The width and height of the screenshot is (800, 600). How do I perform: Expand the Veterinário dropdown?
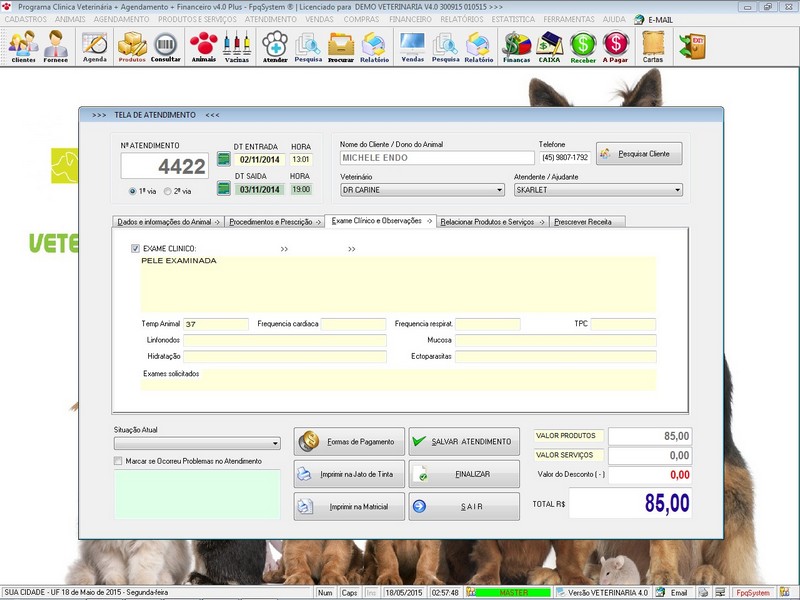pyautogui.click(x=499, y=190)
